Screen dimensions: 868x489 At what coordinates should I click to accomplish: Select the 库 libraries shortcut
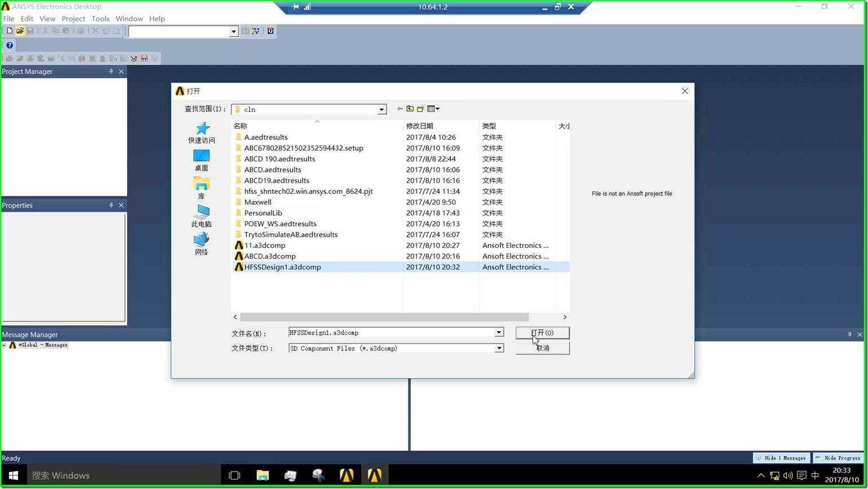(x=201, y=188)
